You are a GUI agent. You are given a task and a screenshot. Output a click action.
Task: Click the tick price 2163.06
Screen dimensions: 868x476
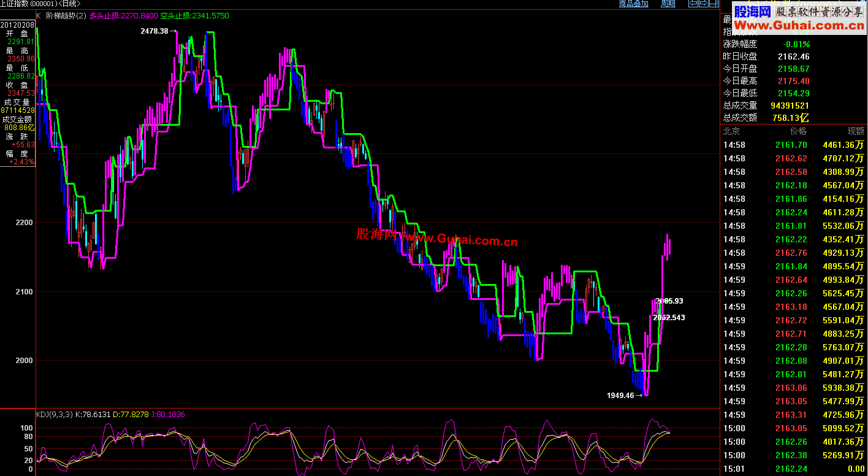point(791,388)
